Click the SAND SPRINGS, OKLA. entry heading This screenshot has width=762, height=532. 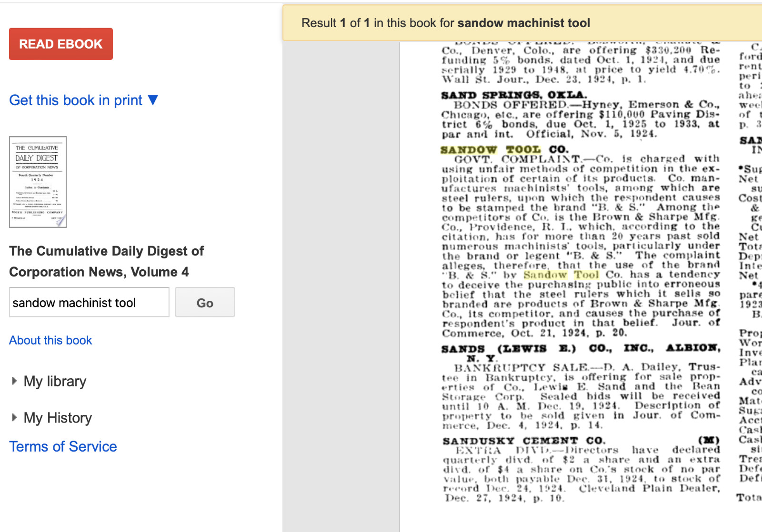514,95
